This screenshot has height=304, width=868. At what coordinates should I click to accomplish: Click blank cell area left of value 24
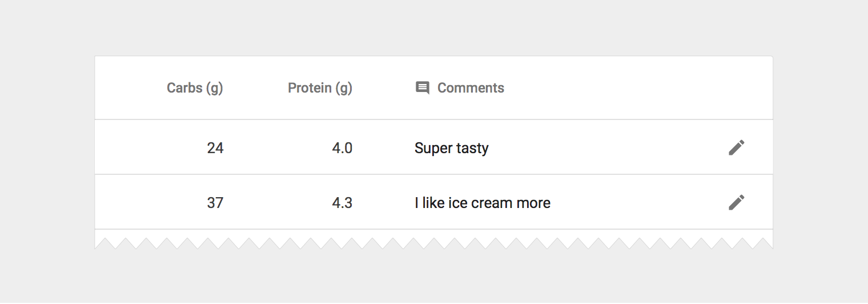coord(143,149)
